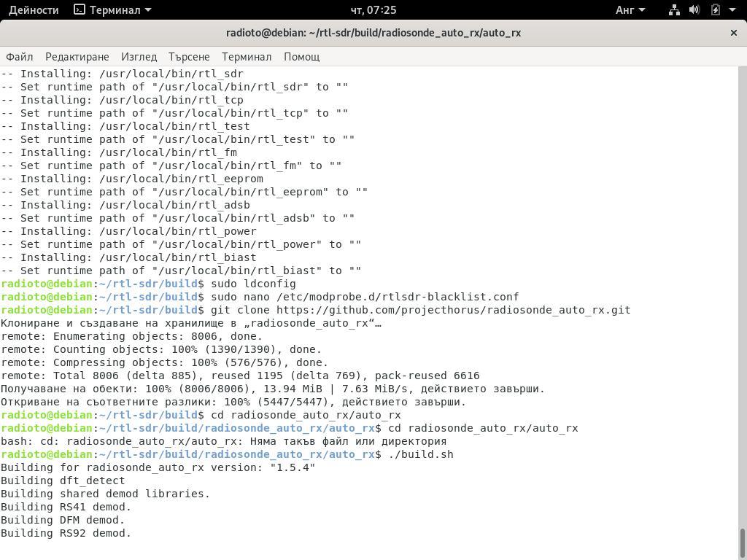The width and height of the screenshot is (747, 560).
Task: Click 'remote: Enumerating objects: 8006' line
Action: (131, 336)
